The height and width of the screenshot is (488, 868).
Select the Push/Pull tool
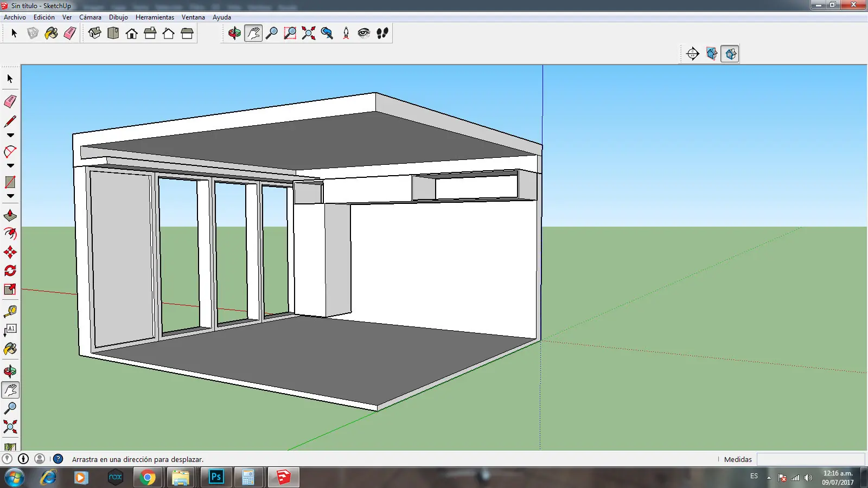coord(10,215)
